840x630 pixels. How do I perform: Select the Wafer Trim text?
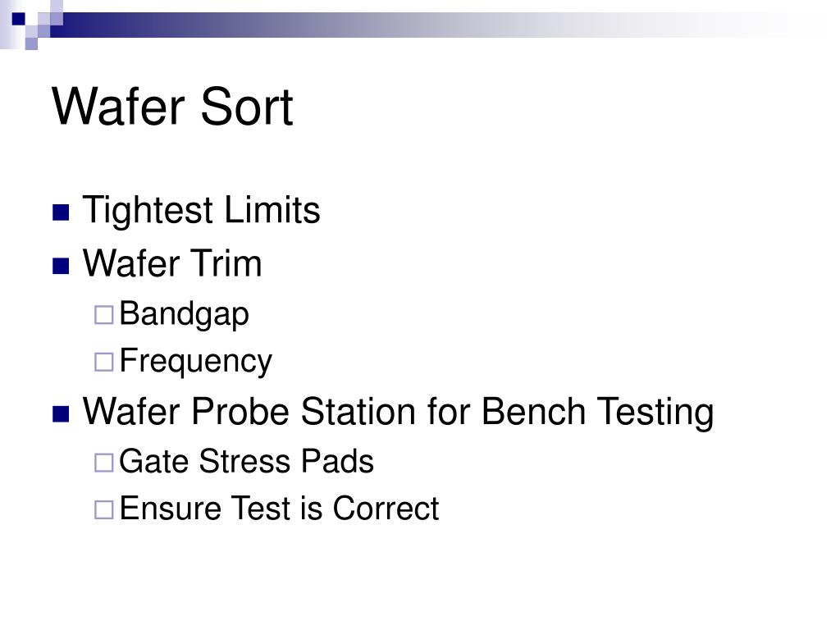pyautogui.click(x=172, y=263)
